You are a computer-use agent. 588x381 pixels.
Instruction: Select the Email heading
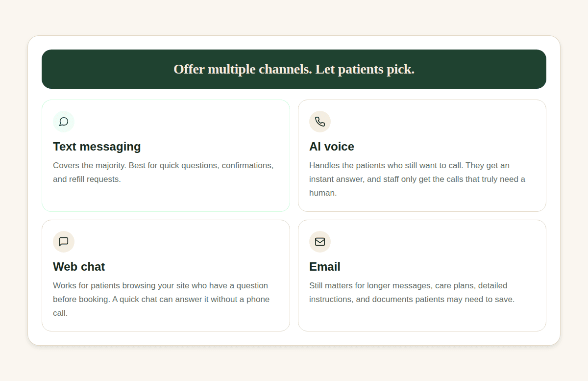(x=325, y=267)
